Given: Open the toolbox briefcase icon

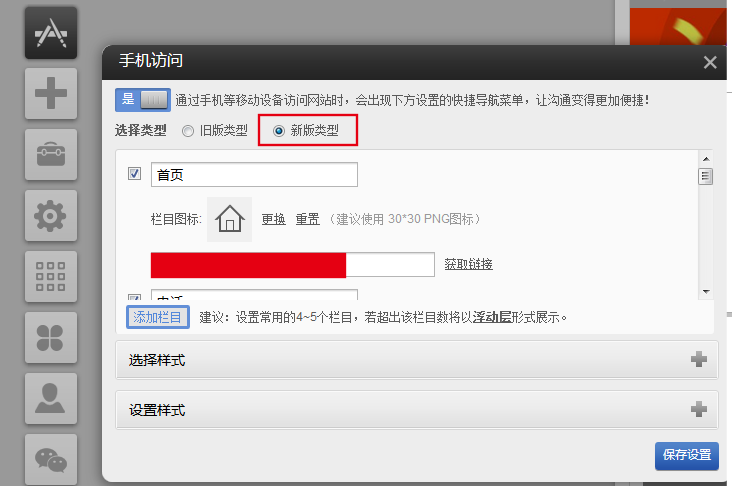Looking at the screenshot, I should pos(50,154).
